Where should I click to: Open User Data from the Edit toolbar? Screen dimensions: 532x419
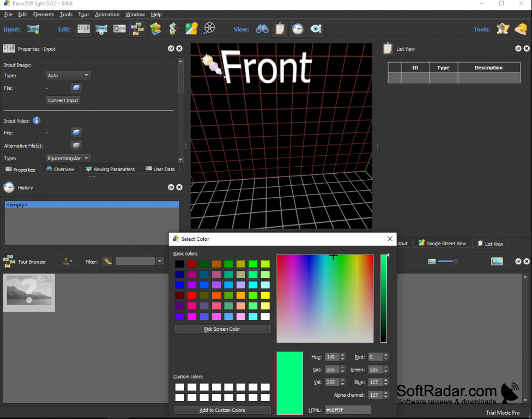(x=119, y=29)
